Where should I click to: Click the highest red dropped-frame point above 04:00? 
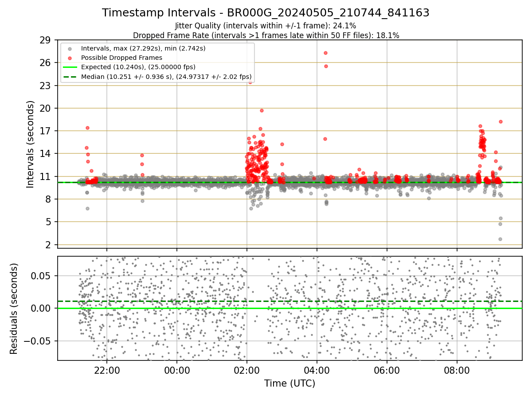(x=325, y=53)
